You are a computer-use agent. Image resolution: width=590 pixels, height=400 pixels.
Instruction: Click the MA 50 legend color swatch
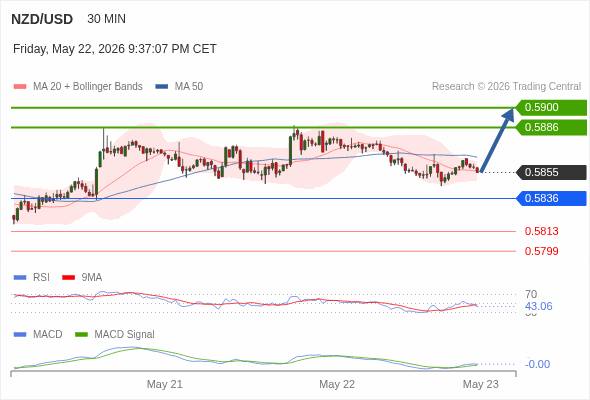click(x=162, y=87)
